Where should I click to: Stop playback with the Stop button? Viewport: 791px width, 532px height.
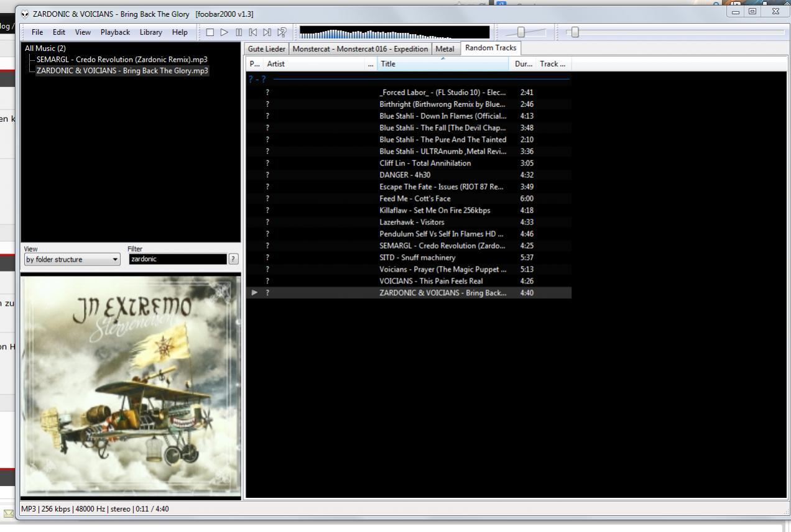pos(210,32)
